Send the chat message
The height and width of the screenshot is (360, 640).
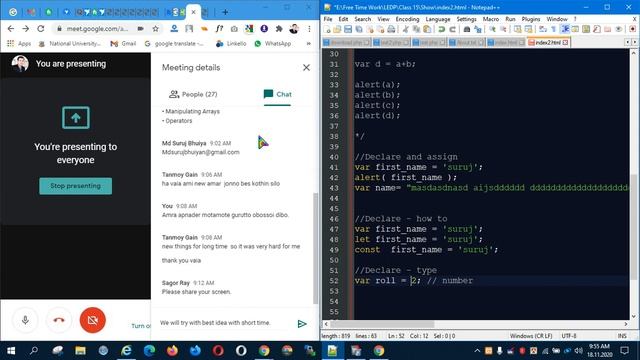pyautogui.click(x=302, y=324)
